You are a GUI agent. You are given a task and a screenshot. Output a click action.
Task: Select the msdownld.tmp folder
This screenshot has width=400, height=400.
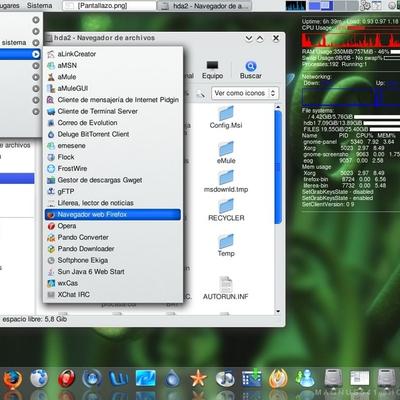click(x=226, y=181)
